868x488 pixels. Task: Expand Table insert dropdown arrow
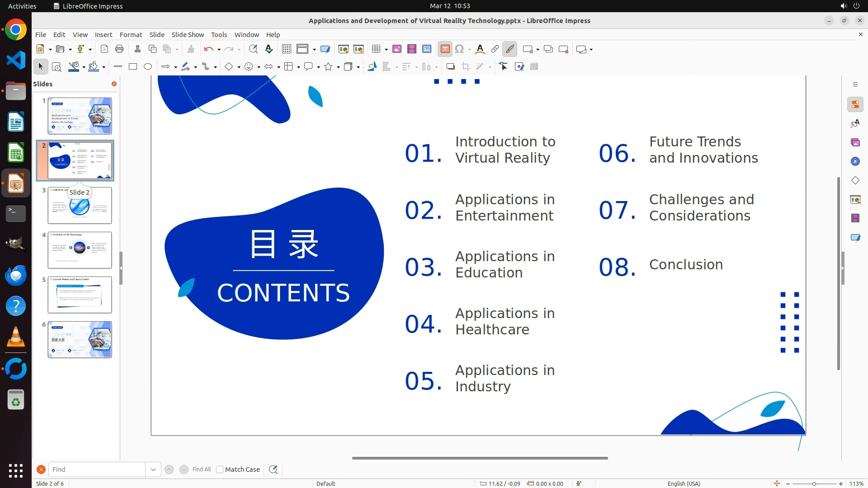386,50
